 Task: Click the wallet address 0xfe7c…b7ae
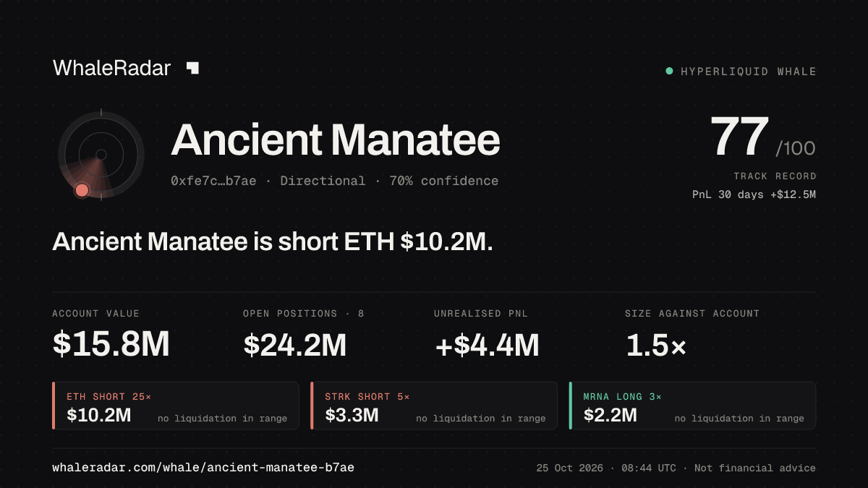213,181
